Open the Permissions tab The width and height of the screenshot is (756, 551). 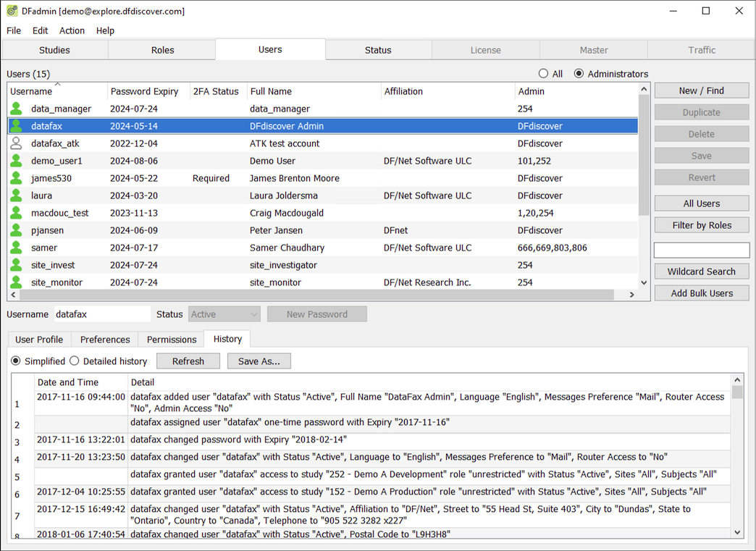pyautogui.click(x=172, y=340)
